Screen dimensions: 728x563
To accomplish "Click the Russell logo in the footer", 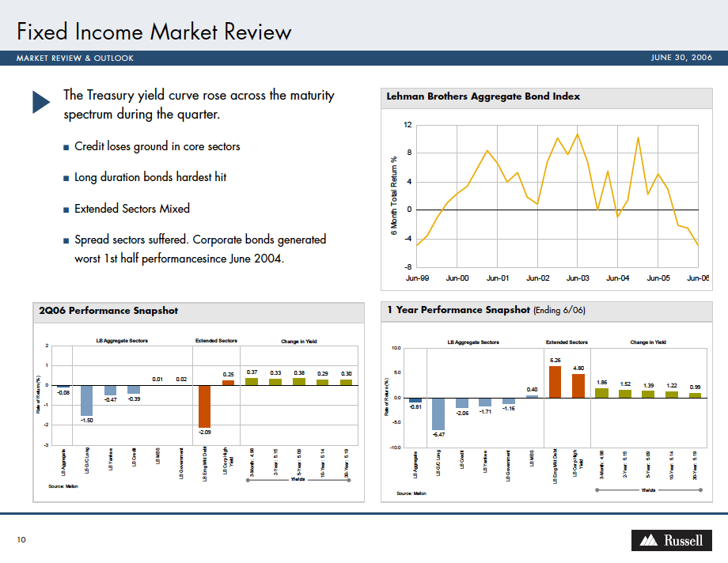I will pos(671,540).
